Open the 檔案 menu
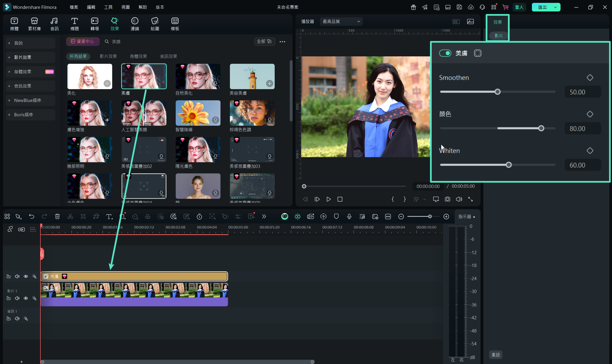Viewport: 612px width, 364px height. pyautogui.click(x=74, y=7)
